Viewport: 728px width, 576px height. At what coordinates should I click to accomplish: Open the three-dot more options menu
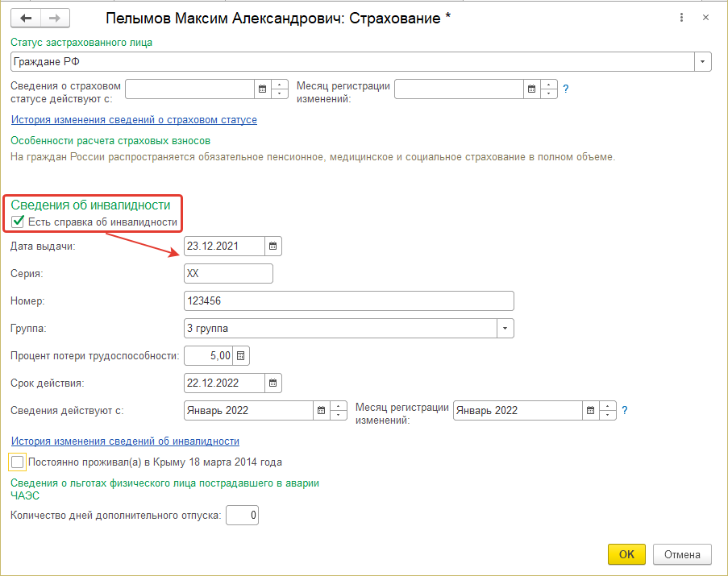684,18
